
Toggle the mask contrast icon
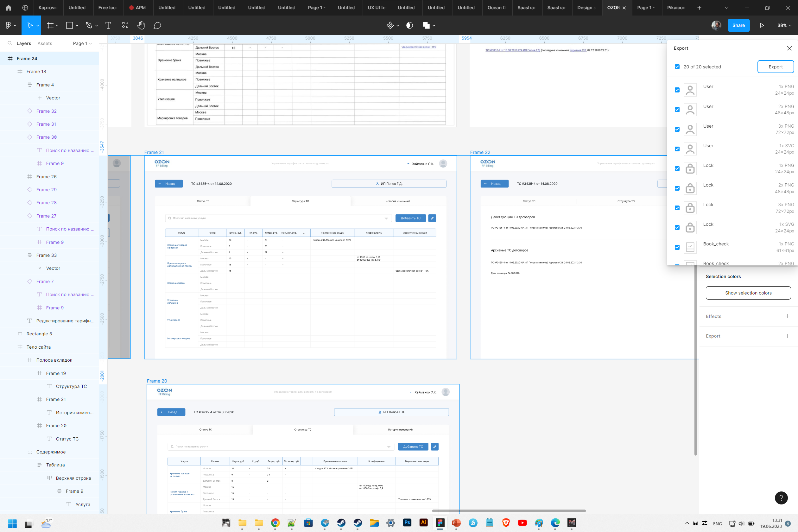[x=409, y=25]
